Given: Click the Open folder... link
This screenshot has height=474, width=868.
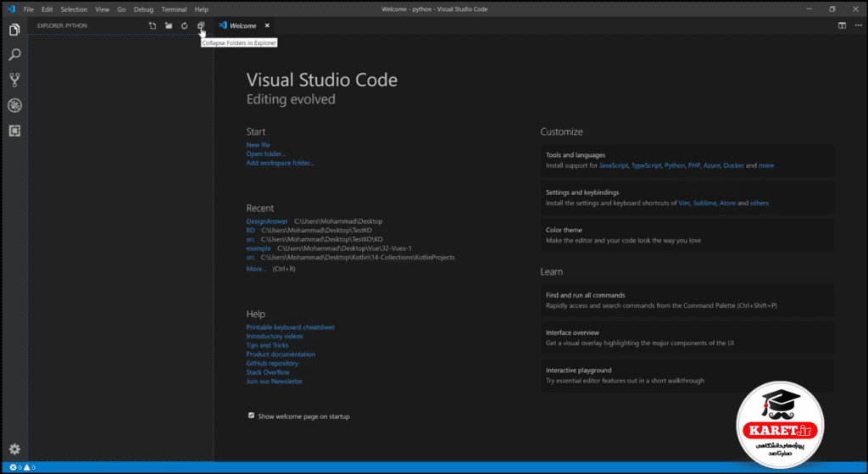Looking at the screenshot, I should tap(265, 154).
